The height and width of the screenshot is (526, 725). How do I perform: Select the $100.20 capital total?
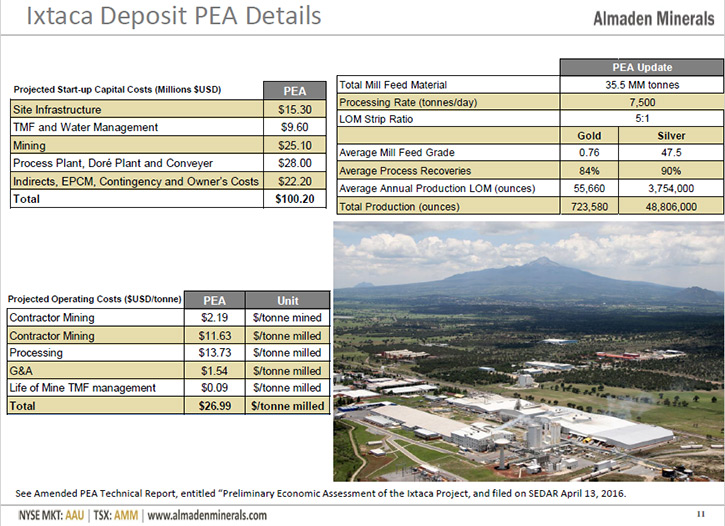coord(295,199)
